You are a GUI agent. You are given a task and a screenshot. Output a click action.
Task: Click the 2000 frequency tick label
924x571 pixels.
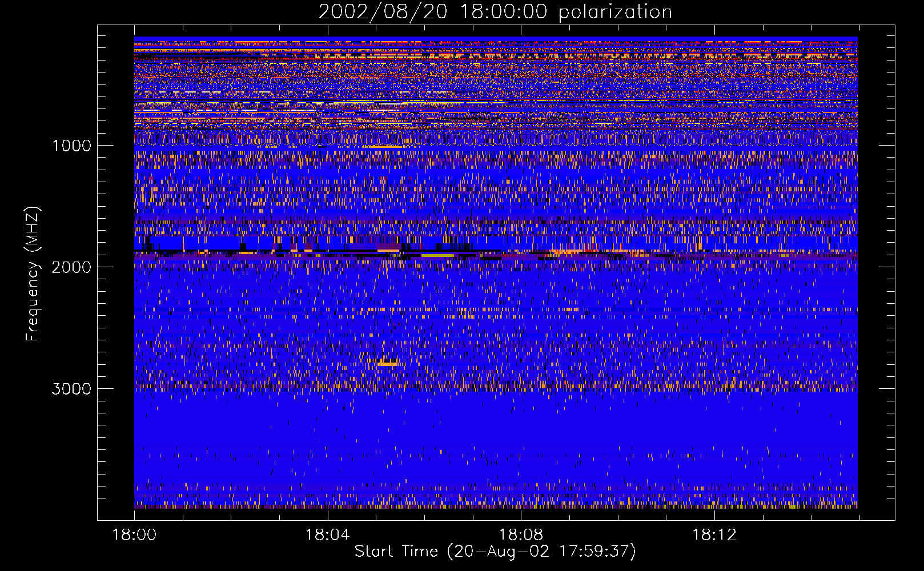pos(71,267)
